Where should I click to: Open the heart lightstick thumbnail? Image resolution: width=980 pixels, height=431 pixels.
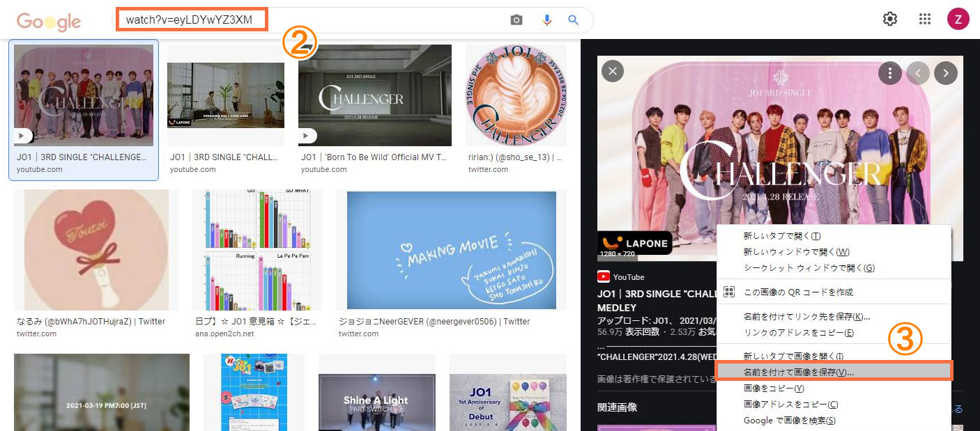point(96,250)
